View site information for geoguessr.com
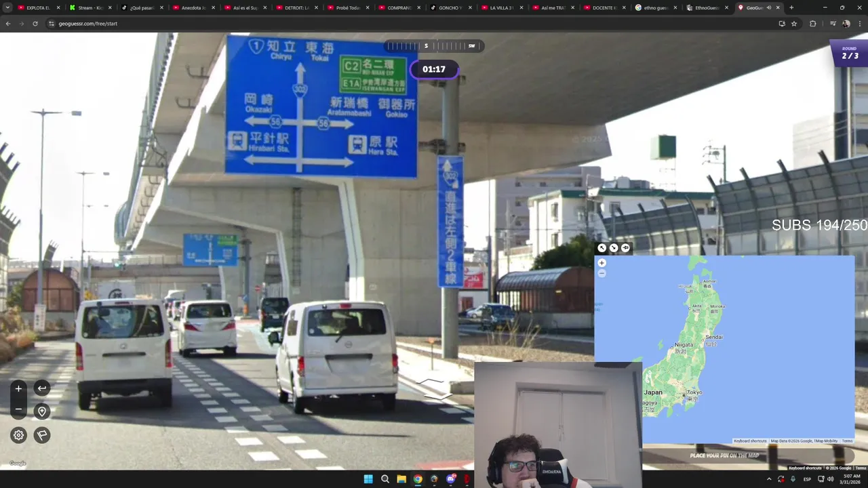The image size is (868, 488). 52,24
